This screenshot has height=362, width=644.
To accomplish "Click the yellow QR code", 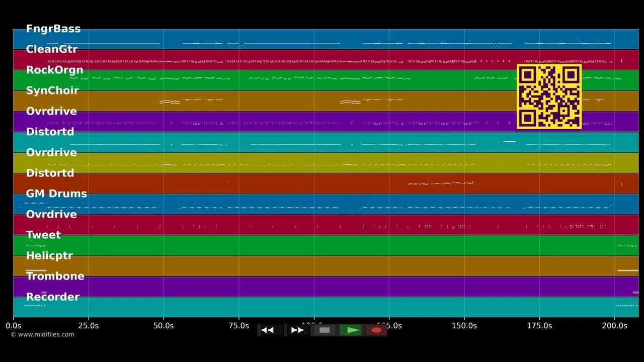I will click(549, 97).
